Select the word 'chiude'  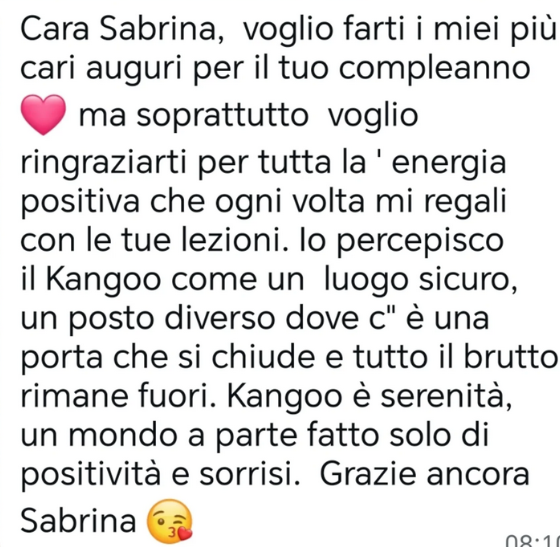(x=264, y=357)
